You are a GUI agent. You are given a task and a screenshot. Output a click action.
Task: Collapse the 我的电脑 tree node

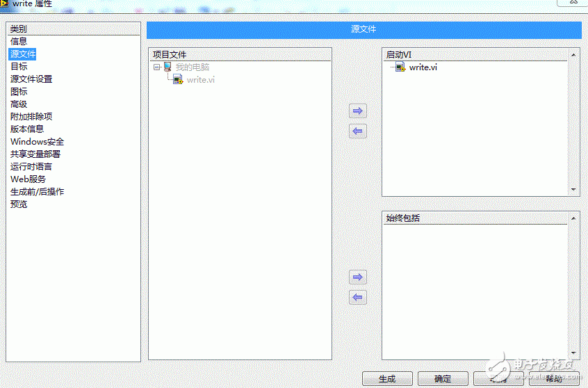click(x=157, y=67)
